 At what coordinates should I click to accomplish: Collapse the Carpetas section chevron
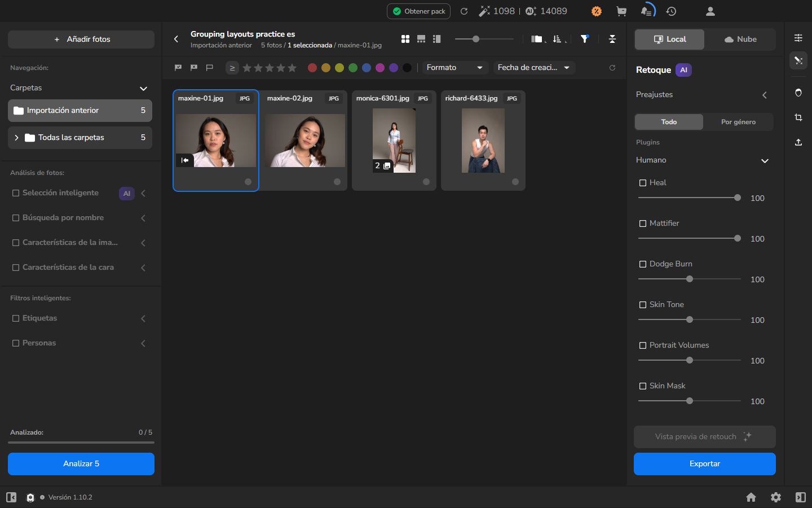(143, 88)
